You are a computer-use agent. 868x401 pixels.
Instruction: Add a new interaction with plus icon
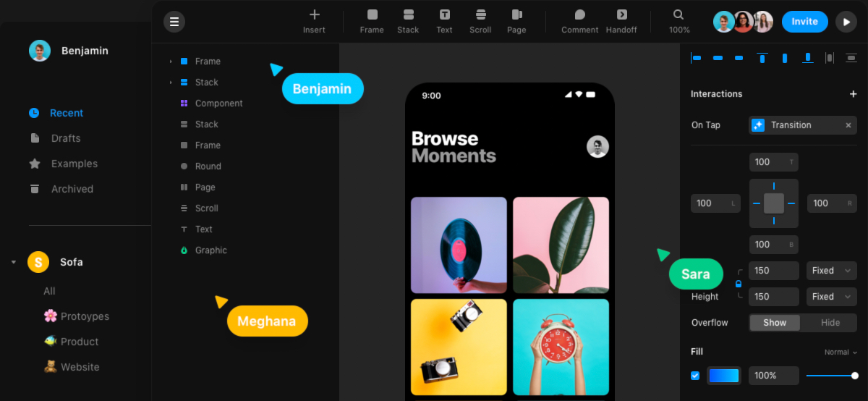coord(853,94)
